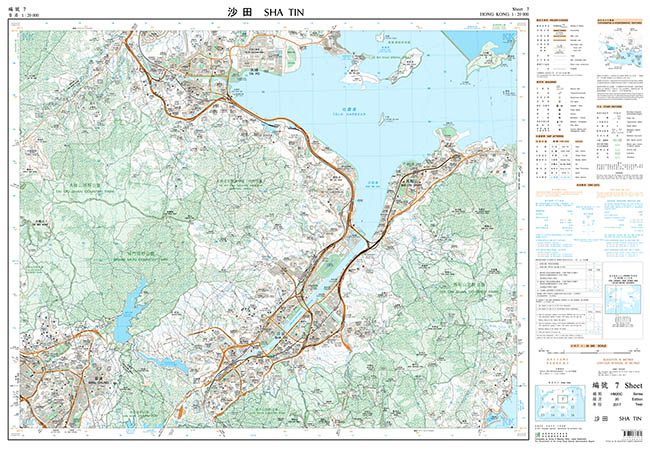Click the 'Edition' row in the sheet info table
The width and height of the screenshot is (650, 454).
618,399
